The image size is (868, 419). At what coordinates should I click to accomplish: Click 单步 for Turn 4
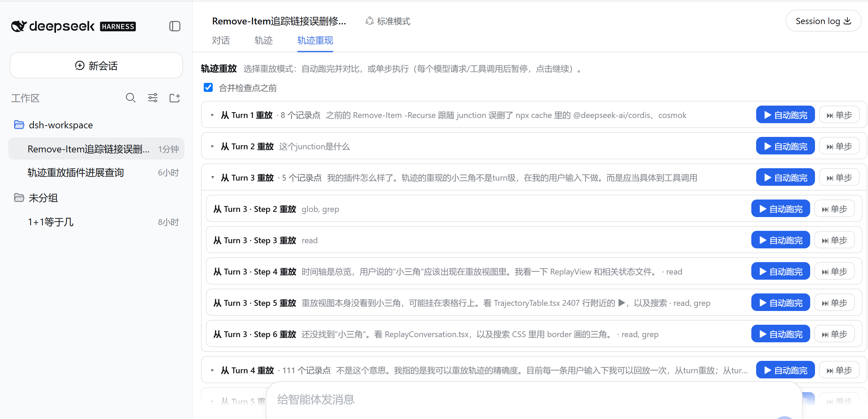pyautogui.click(x=839, y=370)
